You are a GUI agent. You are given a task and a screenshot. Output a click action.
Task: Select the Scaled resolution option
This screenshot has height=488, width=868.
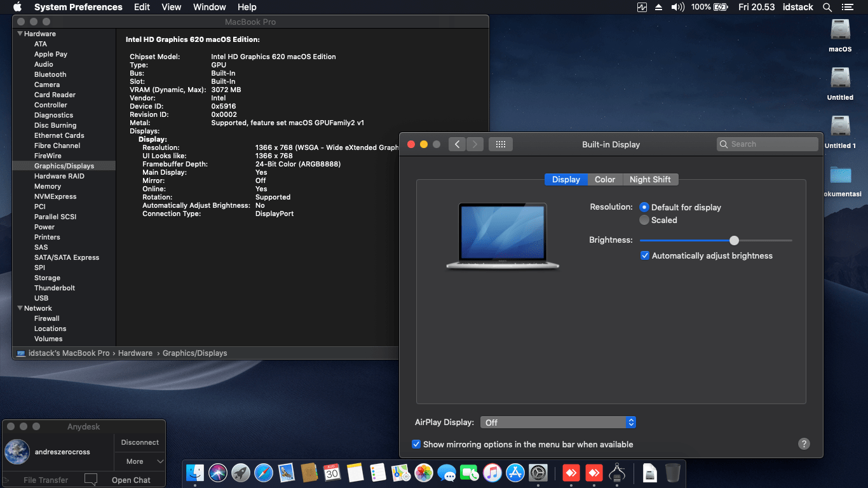644,220
